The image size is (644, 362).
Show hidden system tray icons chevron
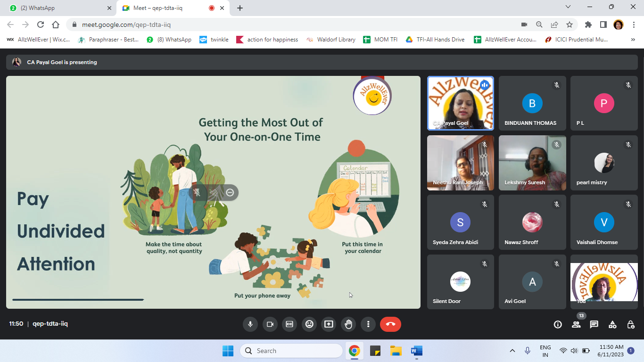coord(512,351)
